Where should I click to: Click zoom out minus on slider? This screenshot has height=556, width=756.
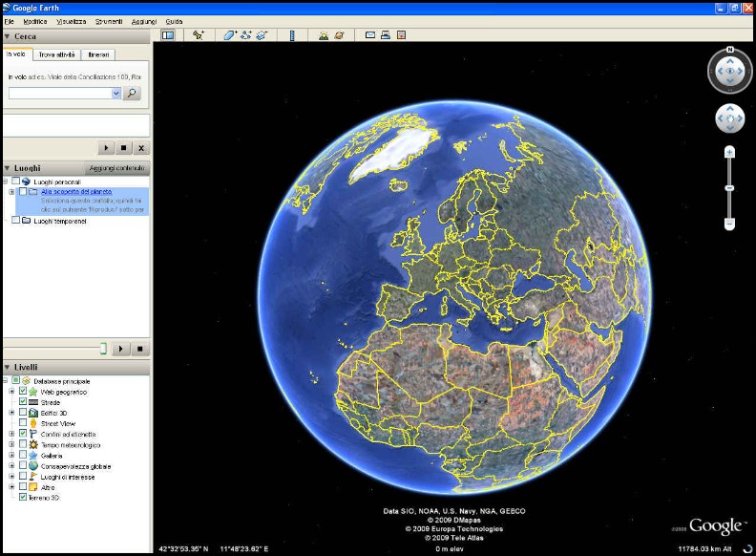(729, 224)
